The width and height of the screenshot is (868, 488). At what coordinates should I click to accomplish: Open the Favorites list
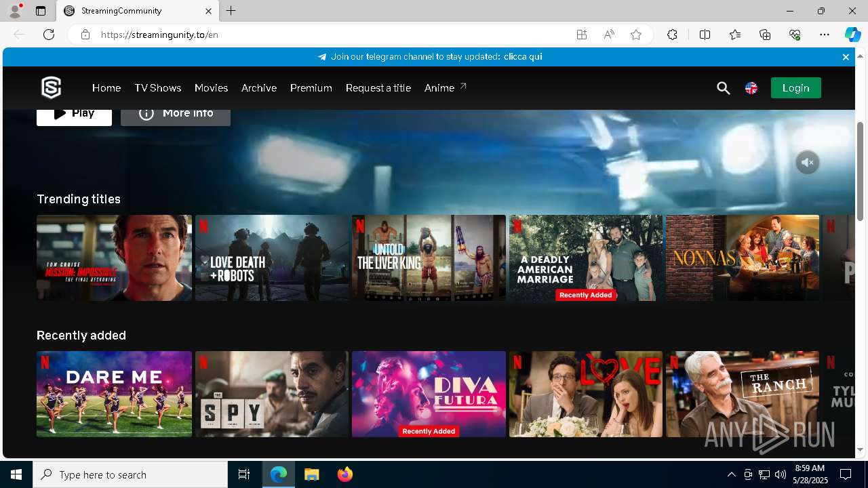point(735,35)
